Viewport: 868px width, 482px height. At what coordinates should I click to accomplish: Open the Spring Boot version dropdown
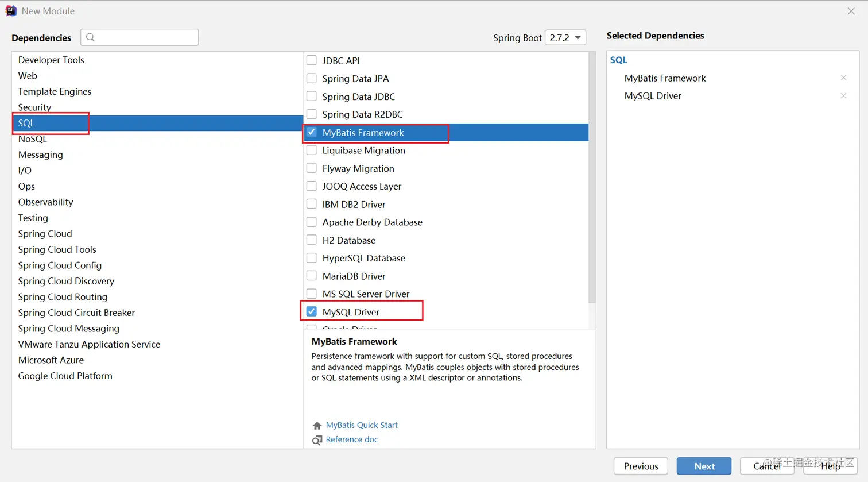565,37
